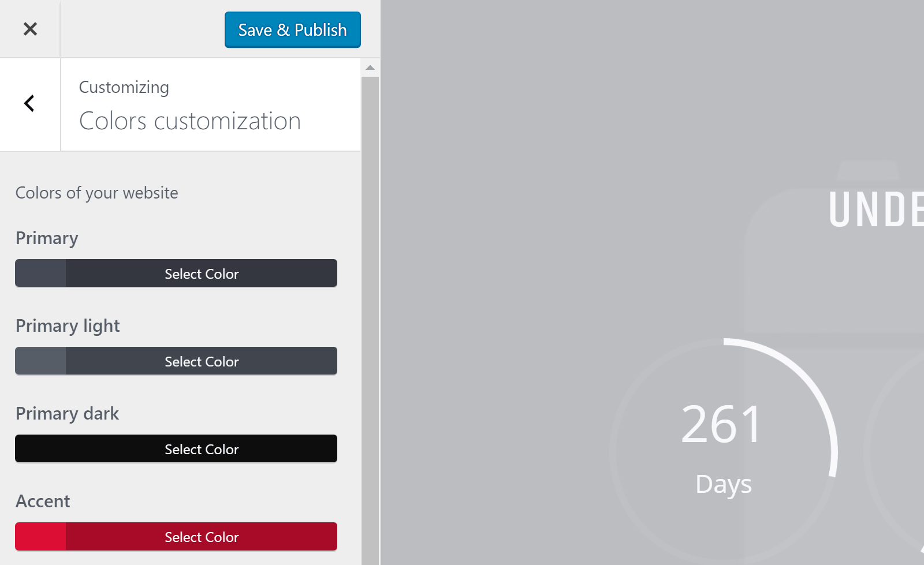Viewport: 924px width, 565px height.
Task: Click the white heading text in the preview
Action: 875,209
